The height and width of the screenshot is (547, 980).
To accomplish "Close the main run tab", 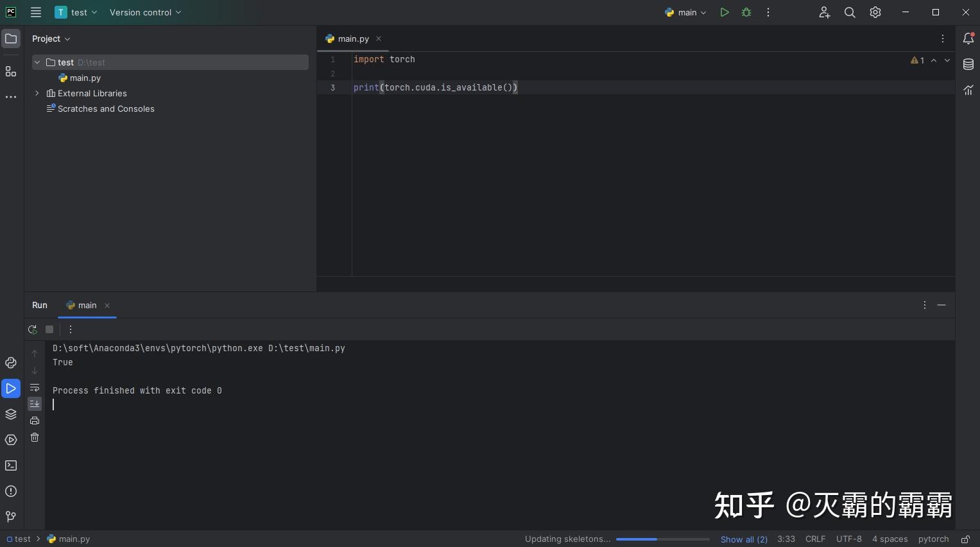I will pyautogui.click(x=107, y=306).
